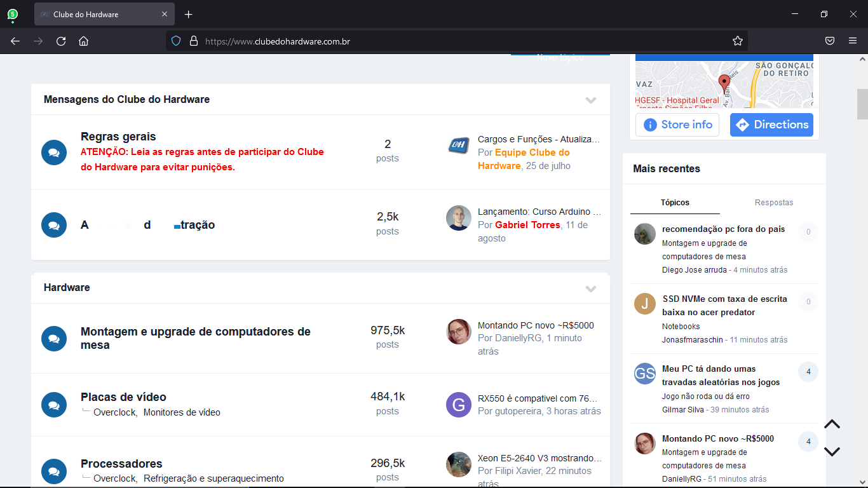
Task: Open Montando PC novo topic in Hardware
Action: point(536,325)
